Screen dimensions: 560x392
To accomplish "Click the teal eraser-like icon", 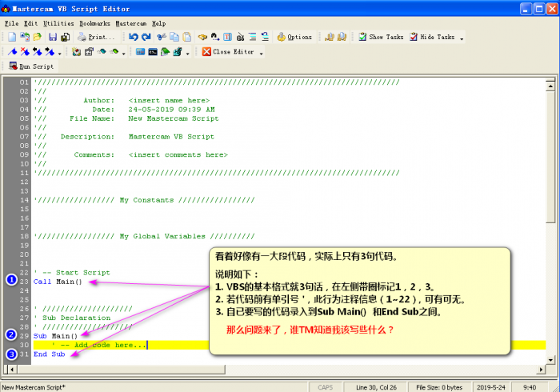I will pos(102,52).
